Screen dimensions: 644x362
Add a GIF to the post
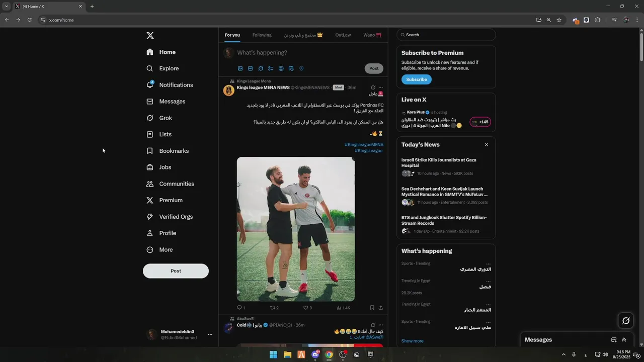(x=250, y=68)
